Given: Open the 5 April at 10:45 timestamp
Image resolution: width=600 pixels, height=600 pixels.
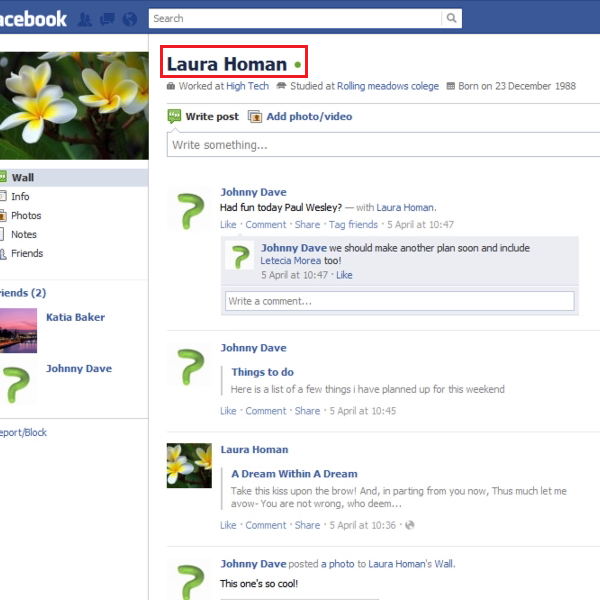Looking at the screenshot, I should 363,411.
